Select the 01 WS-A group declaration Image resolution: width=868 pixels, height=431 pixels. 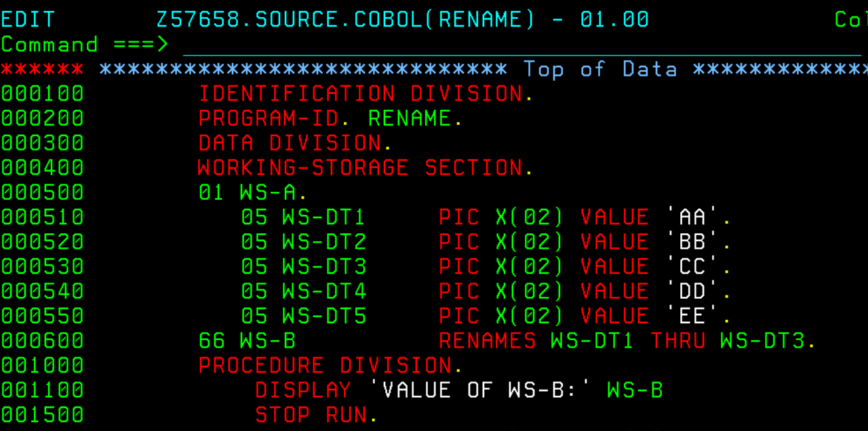pos(251,192)
